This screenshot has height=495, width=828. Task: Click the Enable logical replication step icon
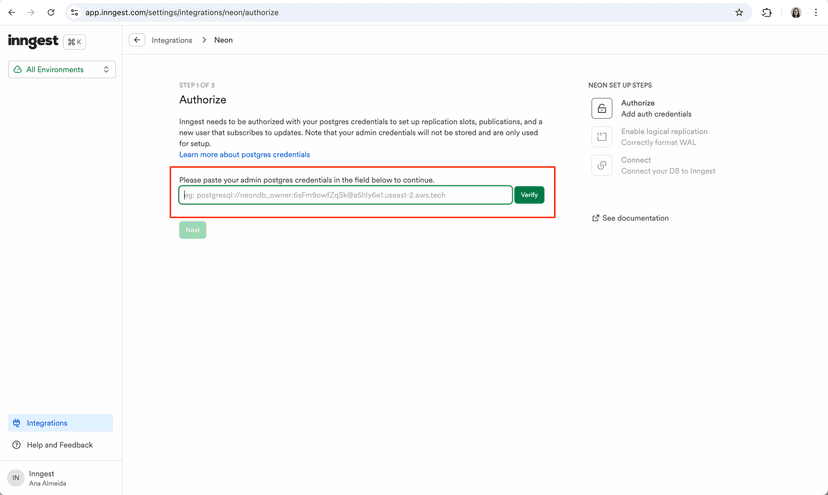coord(601,137)
